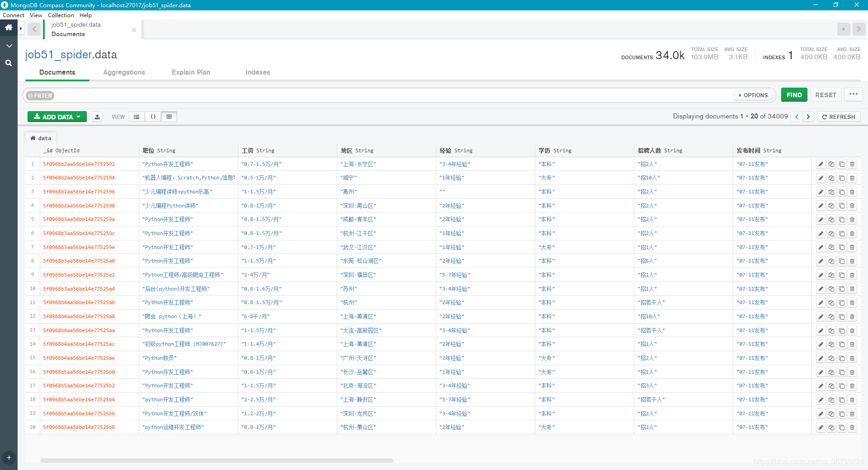Copy document row 12 to the clipboard
This screenshot has height=470, width=868.
point(831,316)
